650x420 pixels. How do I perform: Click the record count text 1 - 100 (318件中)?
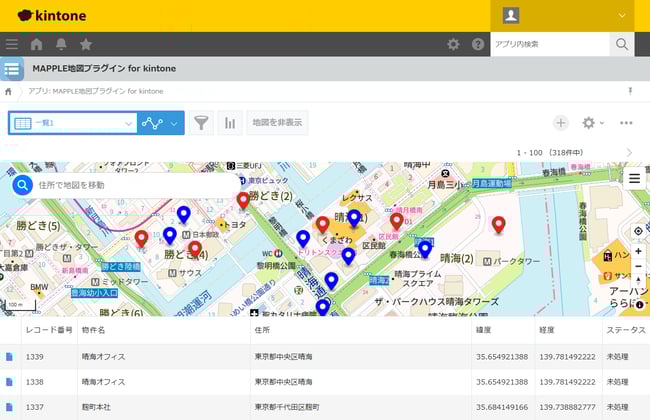pos(550,153)
